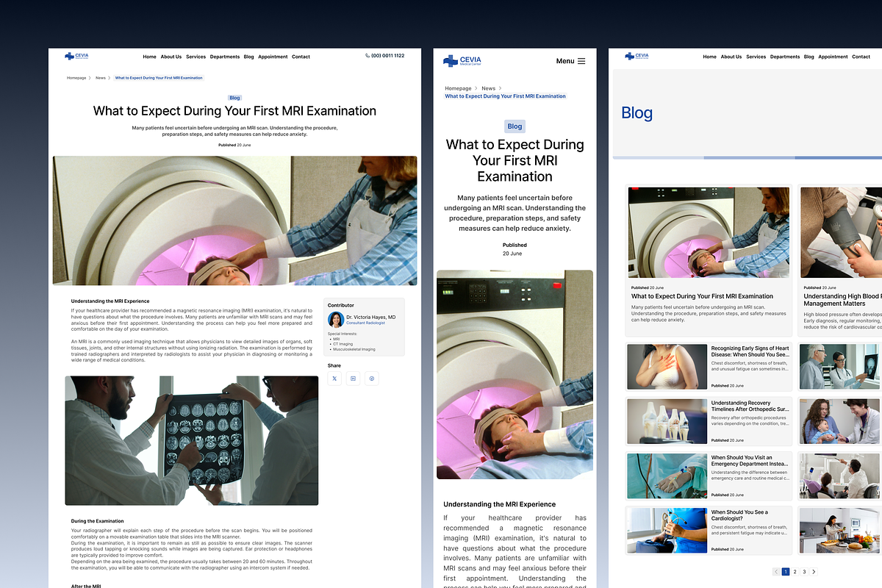Screen dimensions: 882x588
Task: Open the 'Understanding Recovery Timelines' card thumbnail
Action: coord(667,421)
